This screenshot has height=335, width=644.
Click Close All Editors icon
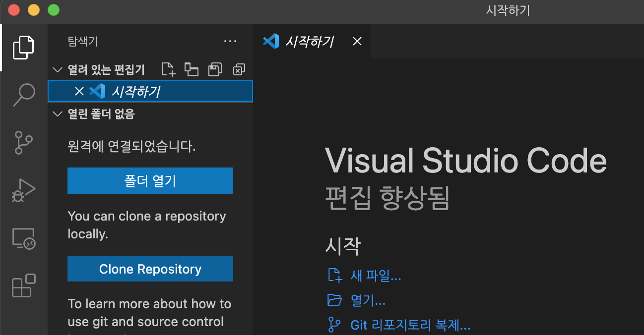click(x=239, y=70)
